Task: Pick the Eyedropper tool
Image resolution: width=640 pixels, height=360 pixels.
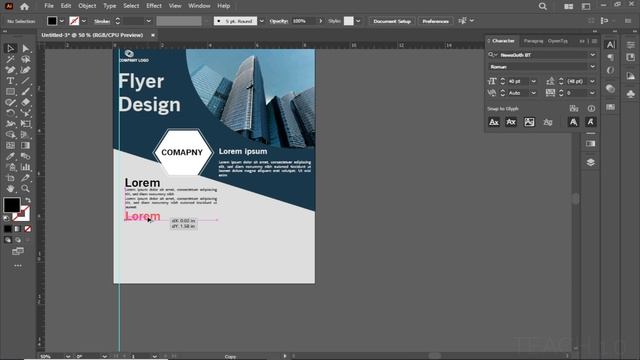Action: pos(10,156)
